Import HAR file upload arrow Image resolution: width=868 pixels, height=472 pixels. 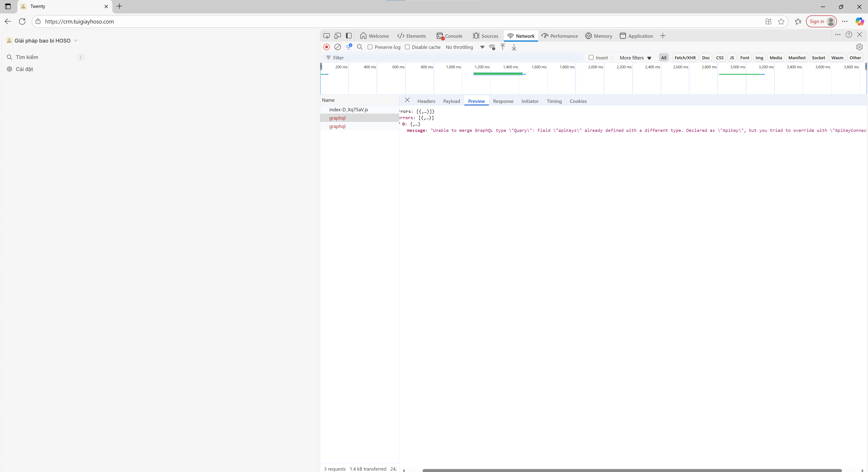tap(503, 47)
